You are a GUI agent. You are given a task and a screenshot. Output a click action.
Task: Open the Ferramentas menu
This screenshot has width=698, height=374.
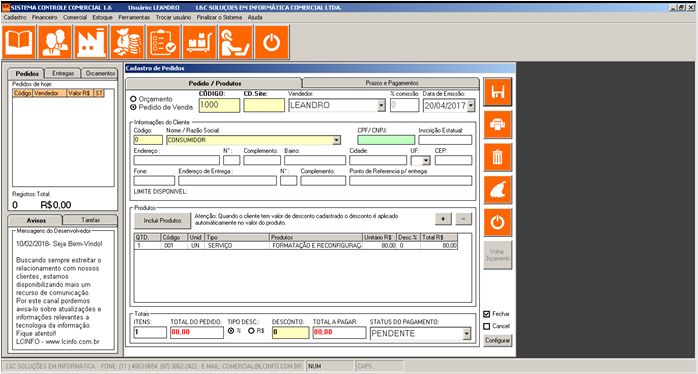click(134, 17)
